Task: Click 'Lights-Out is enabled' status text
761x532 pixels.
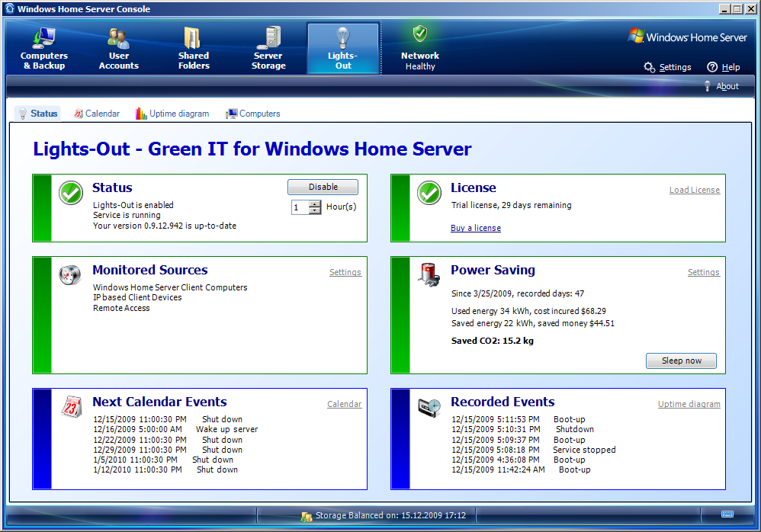Action: click(x=133, y=205)
